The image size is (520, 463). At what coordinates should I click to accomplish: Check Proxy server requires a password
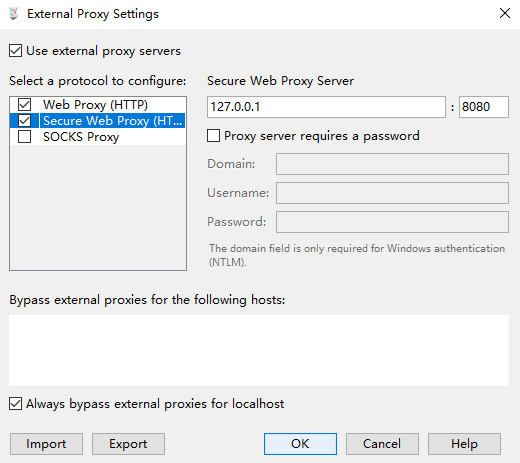click(x=213, y=136)
